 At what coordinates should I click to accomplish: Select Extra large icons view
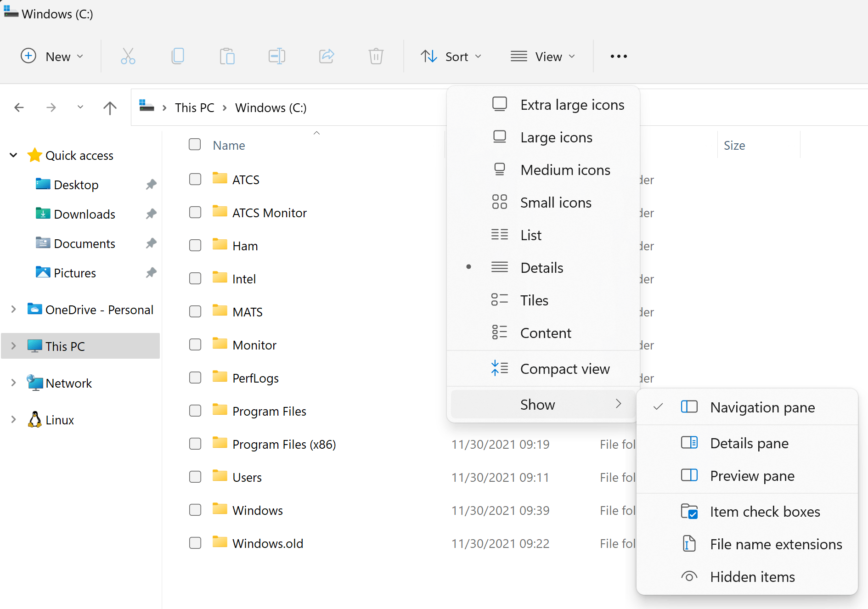point(543,105)
